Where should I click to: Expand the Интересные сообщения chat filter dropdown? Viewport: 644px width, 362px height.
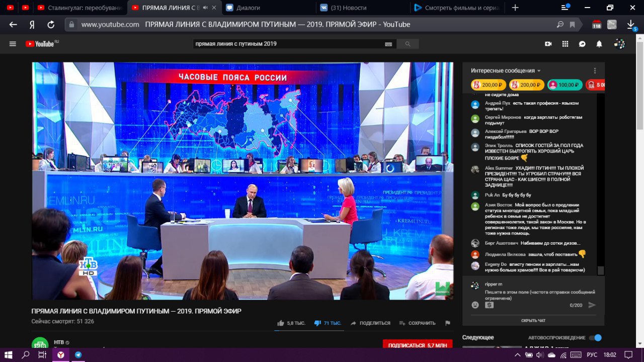click(x=506, y=70)
